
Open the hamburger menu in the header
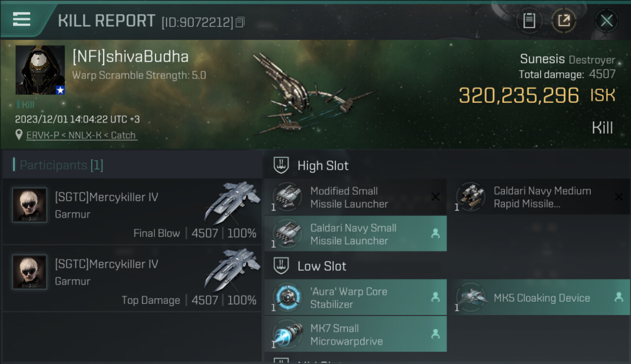(x=21, y=19)
